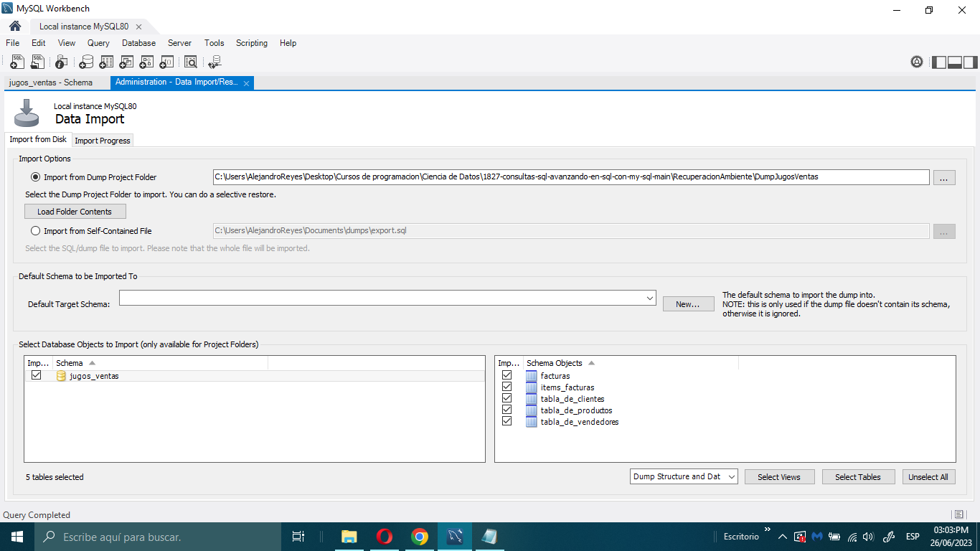Launch Opera browser from the taskbar
980x551 pixels.
385,537
